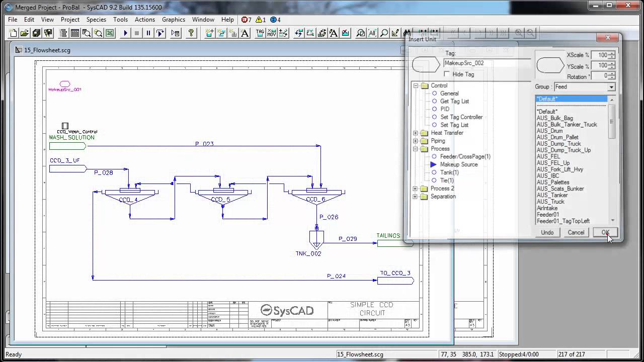Click the Open project folder icon
The image size is (644, 362).
click(25, 33)
